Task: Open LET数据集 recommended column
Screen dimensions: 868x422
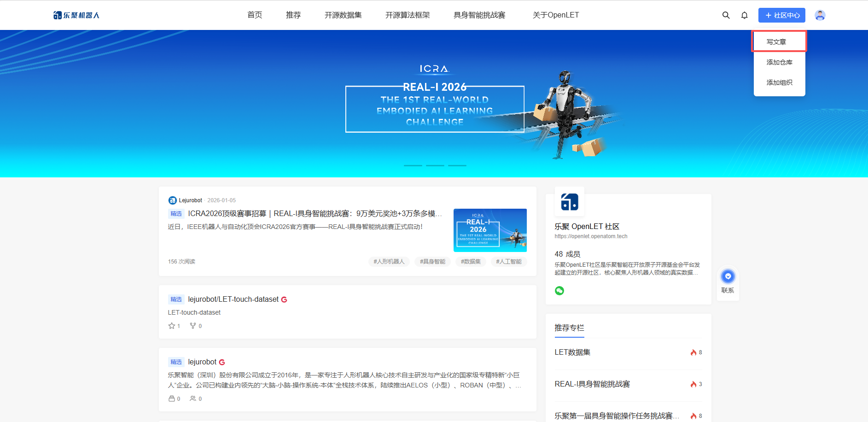Action: point(572,352)
